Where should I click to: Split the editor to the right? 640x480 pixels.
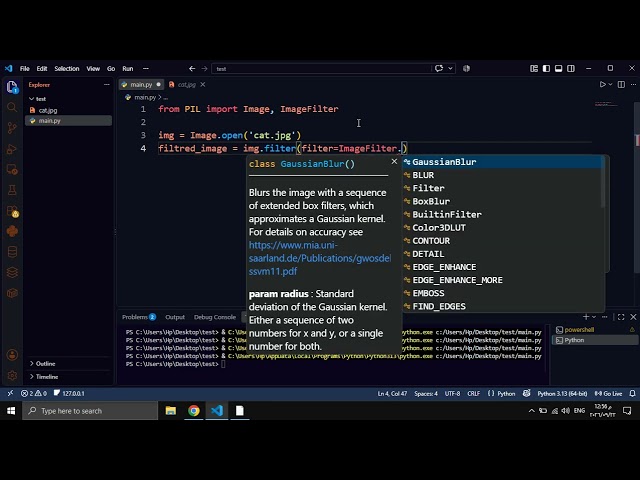click(x=621, y=84)
